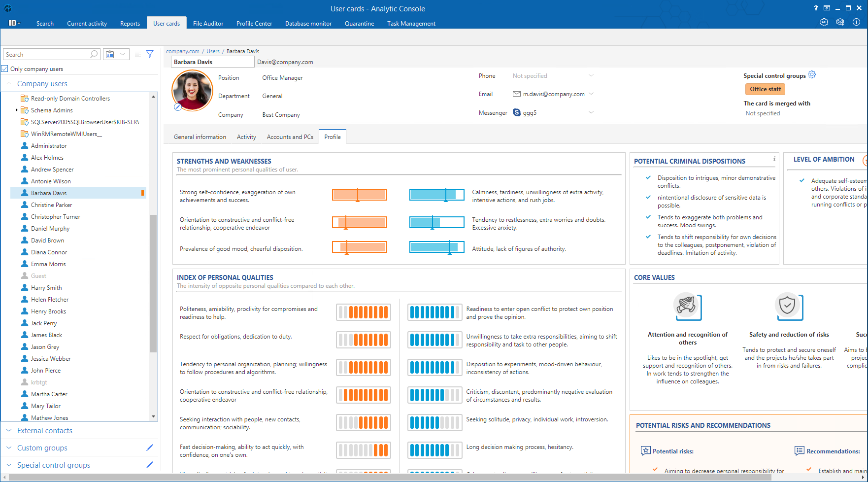Collapse the Company users section
This screenshot has height=482, width=868.
(9, 83)
